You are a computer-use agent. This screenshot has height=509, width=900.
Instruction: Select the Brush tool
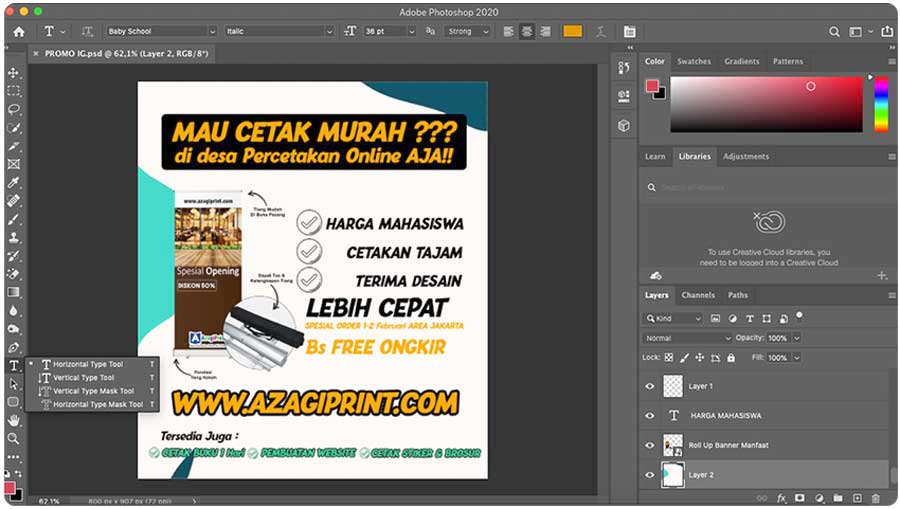[14, 219]
